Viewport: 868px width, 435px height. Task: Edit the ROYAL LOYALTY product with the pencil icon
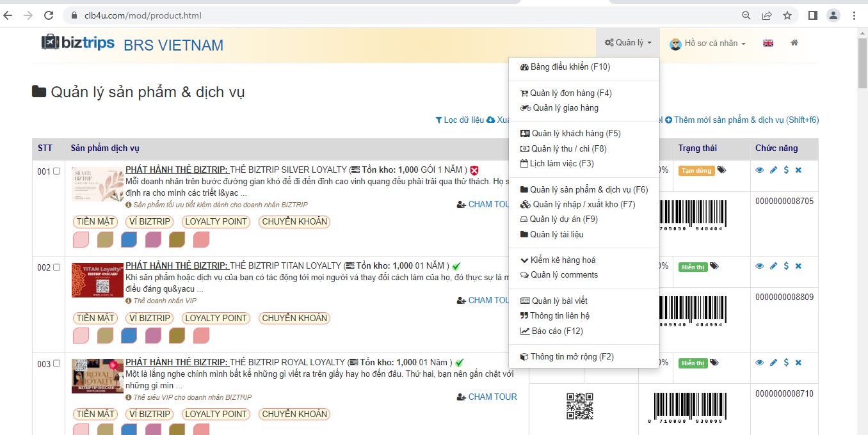pos(773,363)
